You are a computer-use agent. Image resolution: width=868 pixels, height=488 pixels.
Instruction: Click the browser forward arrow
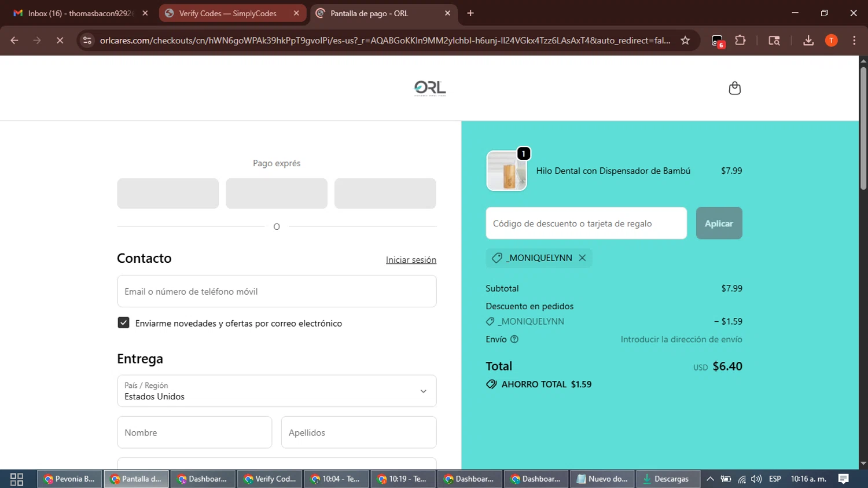[37, 41]
